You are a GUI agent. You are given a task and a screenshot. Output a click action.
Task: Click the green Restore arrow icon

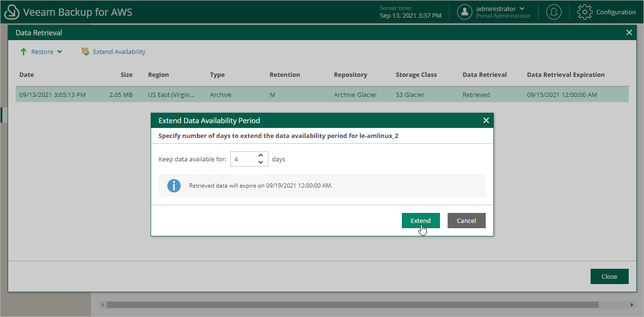click(x=23, y=52)
